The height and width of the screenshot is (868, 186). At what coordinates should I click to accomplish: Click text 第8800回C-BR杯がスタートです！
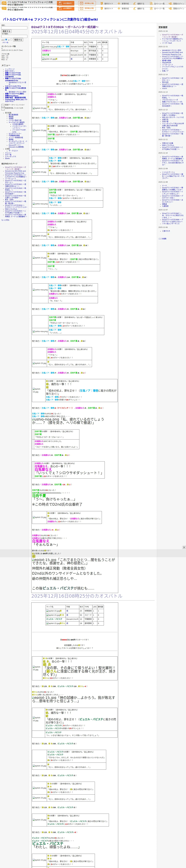75,640
